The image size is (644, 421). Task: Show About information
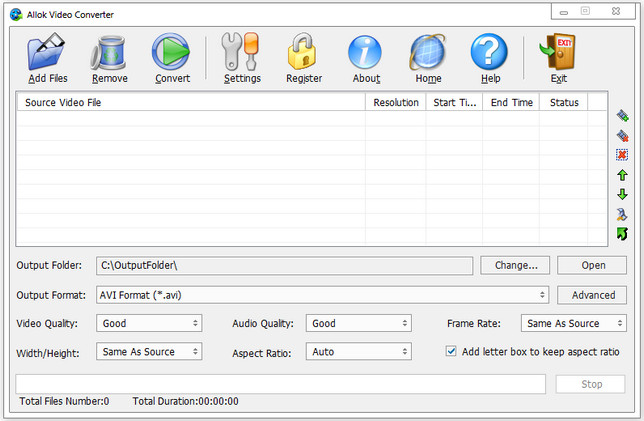click(x=365, y=52)
